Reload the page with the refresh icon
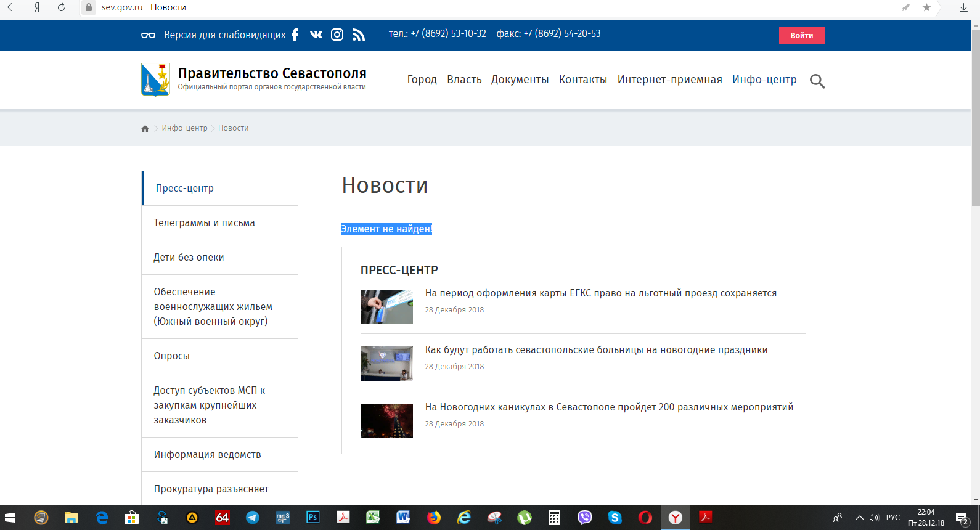This screenshot has height=530, width=980. 61,7
